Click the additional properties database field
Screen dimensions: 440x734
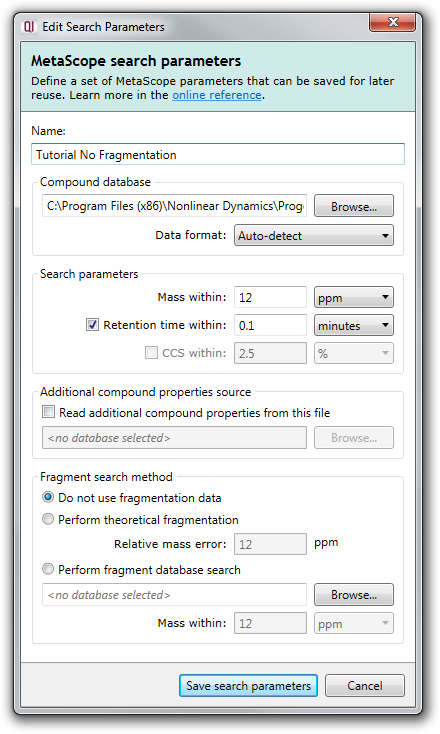coord(174,438)
